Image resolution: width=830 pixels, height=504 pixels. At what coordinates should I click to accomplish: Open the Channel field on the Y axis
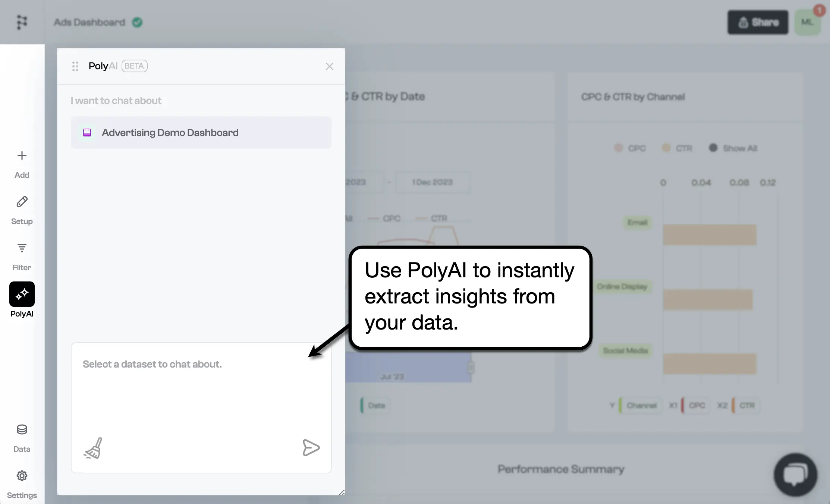pos(641,406)
